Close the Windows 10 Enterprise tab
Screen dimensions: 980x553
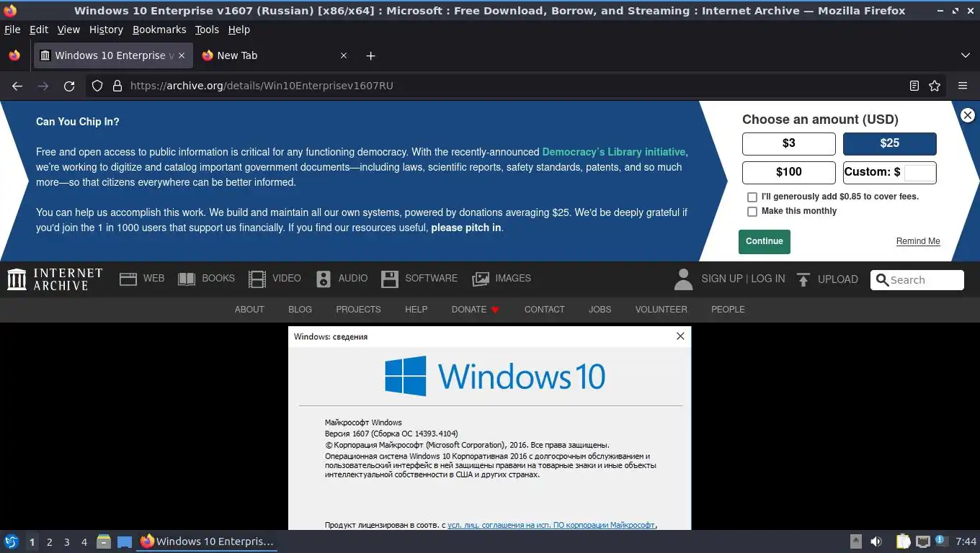pos(182,55)
